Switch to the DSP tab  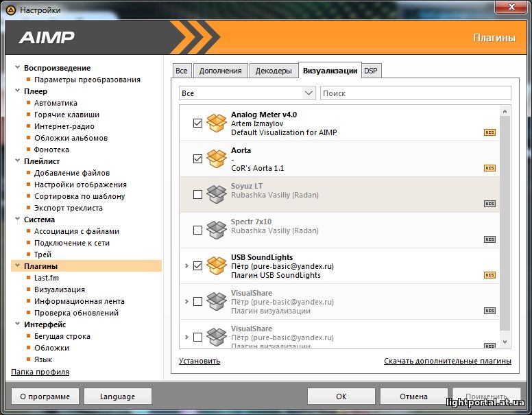[x=371, y=71]
